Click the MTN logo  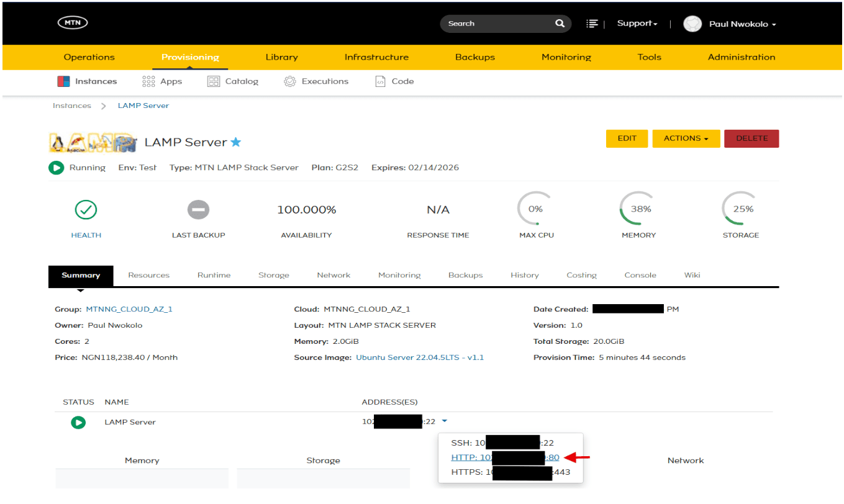point(73,23)
